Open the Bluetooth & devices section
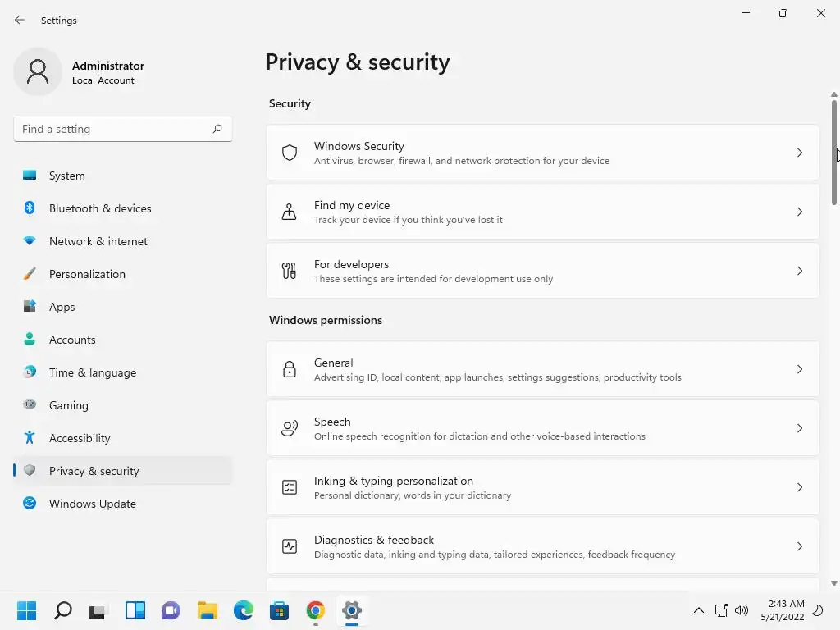 [100, 208]
